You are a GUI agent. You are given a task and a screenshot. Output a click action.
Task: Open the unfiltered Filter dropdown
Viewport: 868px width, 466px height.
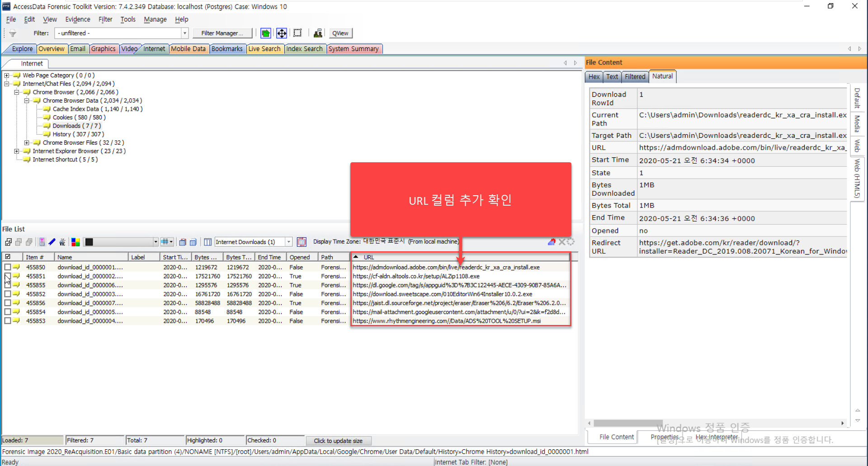click(121, 33)
